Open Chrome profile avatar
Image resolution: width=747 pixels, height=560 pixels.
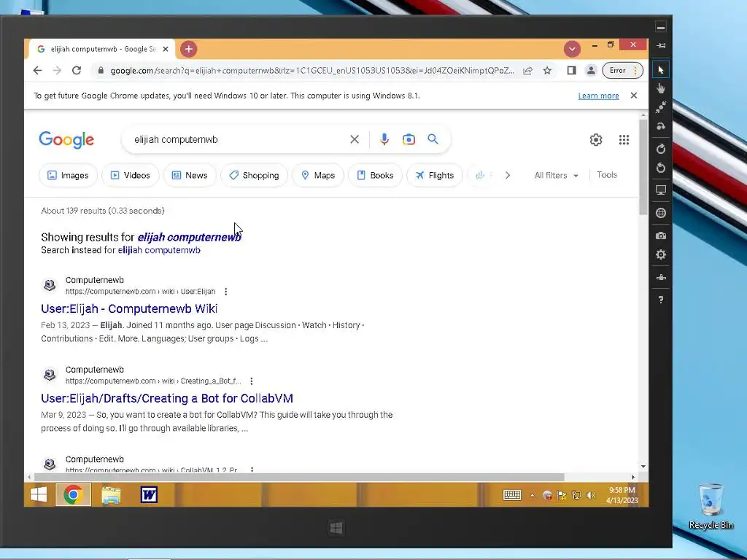click(591, 71)
